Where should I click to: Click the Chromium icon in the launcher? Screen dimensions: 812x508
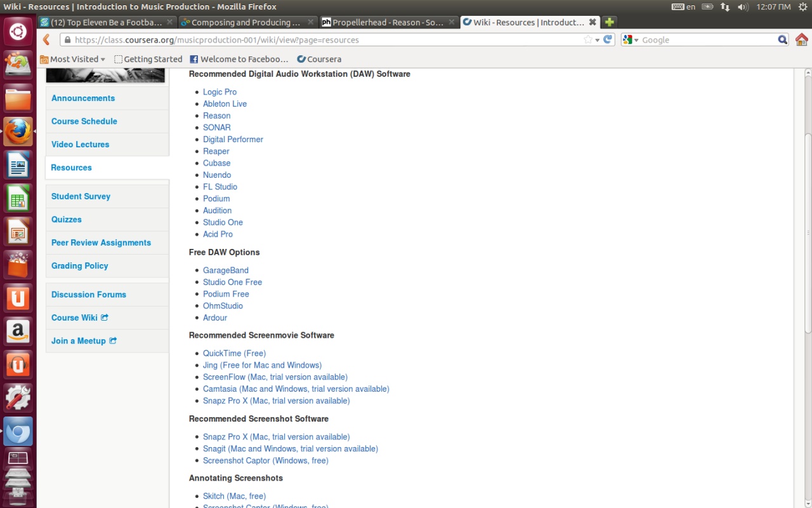pyautogui.click(x=18, y=432)
